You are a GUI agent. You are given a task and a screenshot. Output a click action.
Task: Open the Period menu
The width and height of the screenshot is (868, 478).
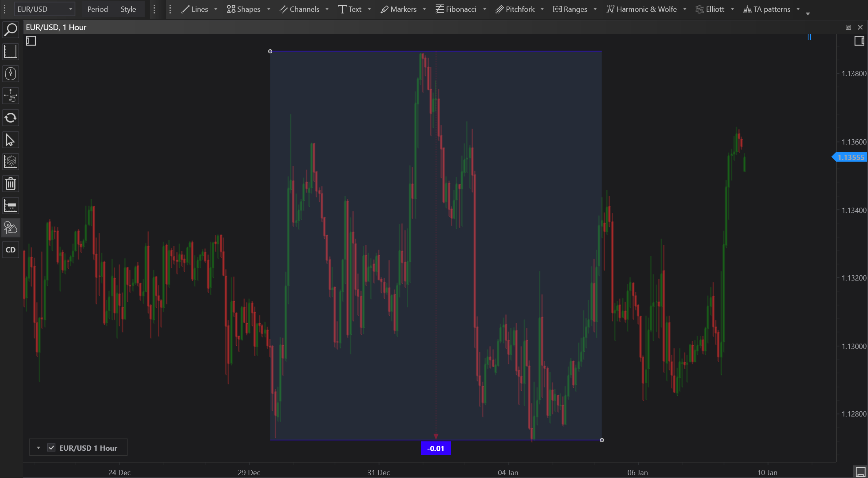[97, 9]
